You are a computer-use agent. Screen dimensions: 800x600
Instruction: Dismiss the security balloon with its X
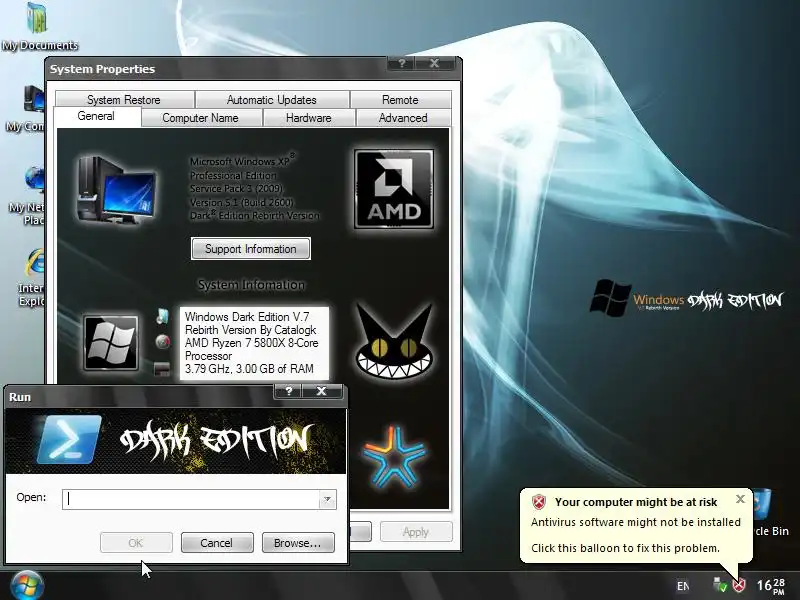(740, 499)
